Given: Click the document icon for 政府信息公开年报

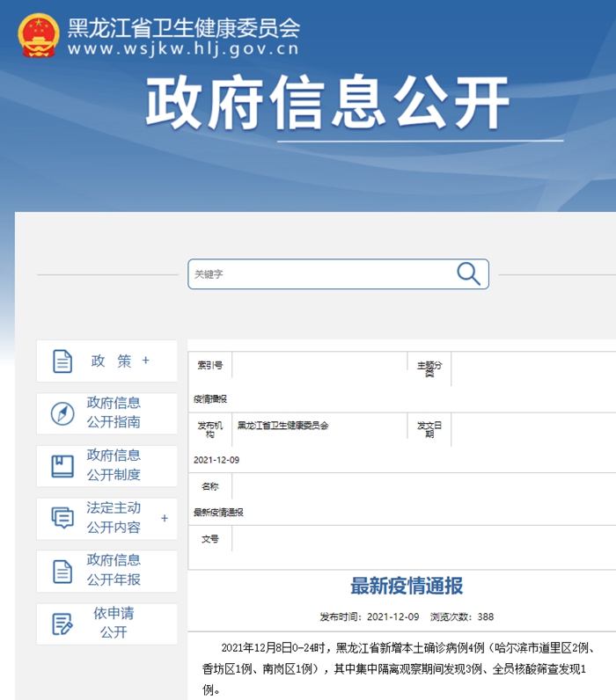Looking at the screenshot, I should pos(62,571).
